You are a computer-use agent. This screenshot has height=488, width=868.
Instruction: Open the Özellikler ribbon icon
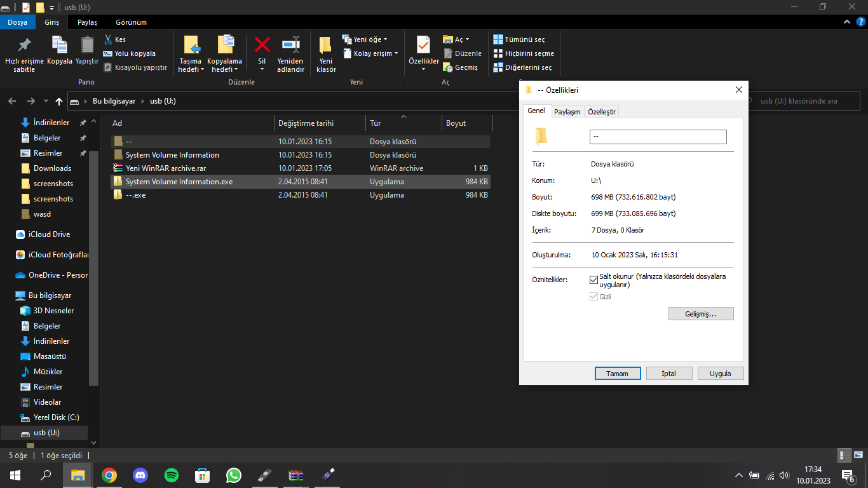(x=423, y=45)
